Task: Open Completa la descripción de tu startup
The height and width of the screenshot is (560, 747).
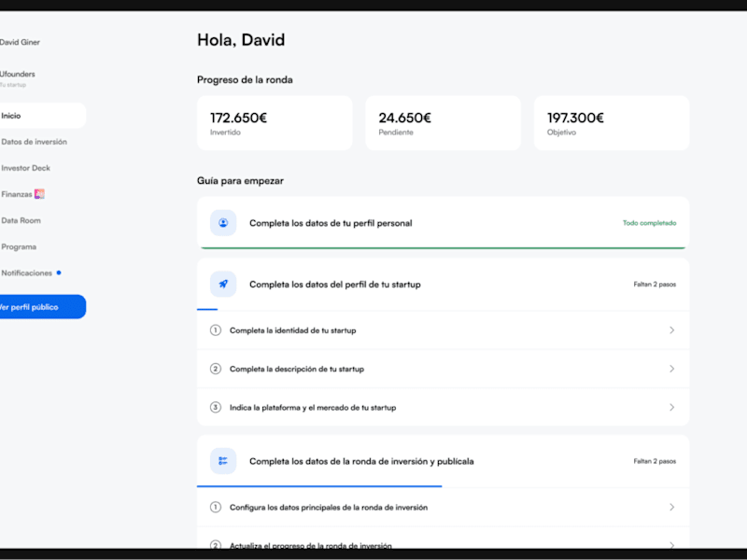Action: pos(443,369)
